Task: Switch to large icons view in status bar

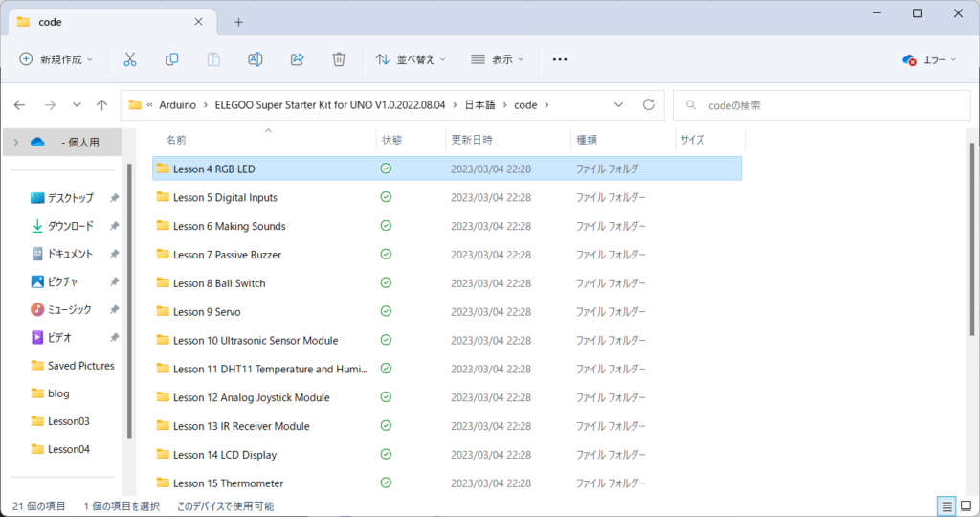Action: point(967,506)
